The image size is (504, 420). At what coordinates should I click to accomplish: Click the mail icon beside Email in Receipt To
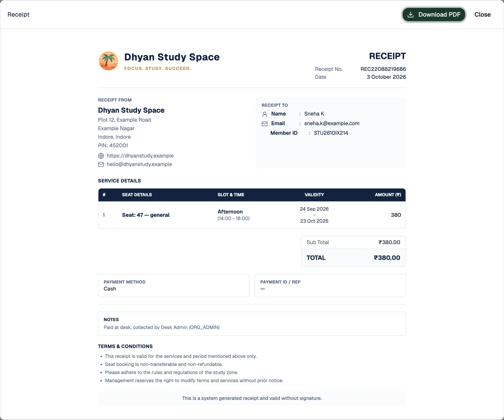[x=264, y=124]
